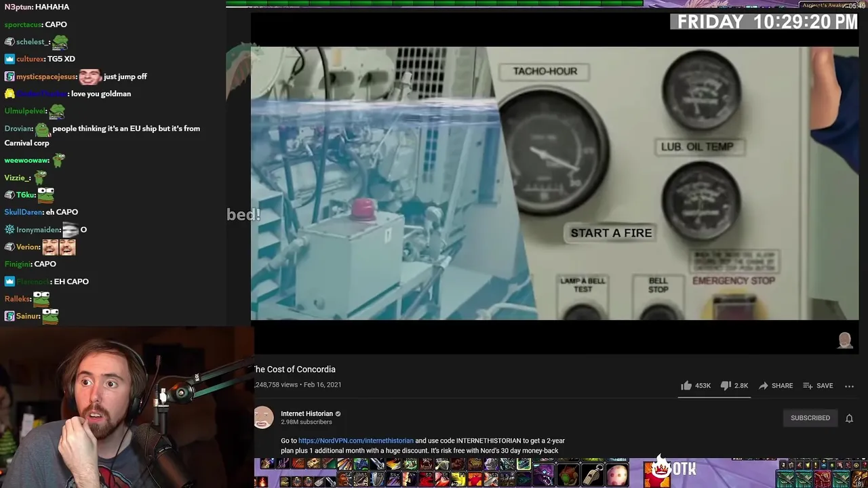
Task: Open the Internet Historian channel avatar
Action: [x=264, y=418]
